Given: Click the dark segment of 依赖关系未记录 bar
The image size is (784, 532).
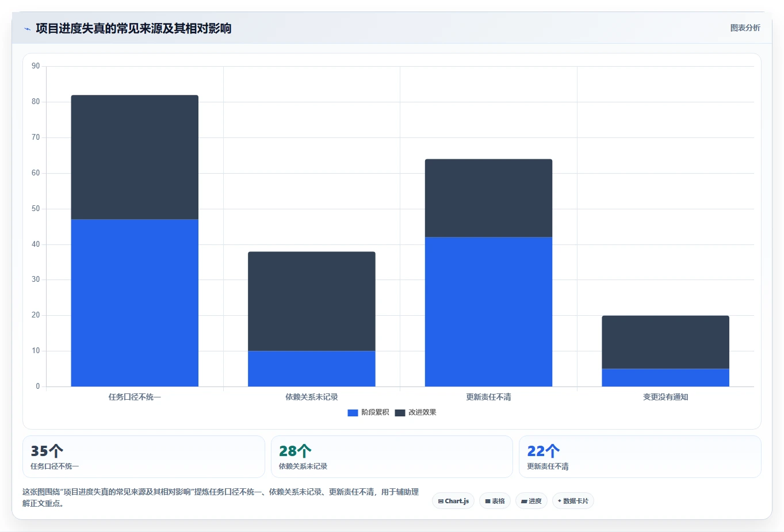Looking at the screenshot, I should pos(312,301).
